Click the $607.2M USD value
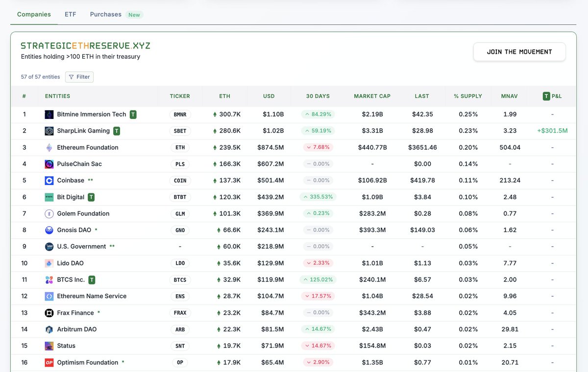This screenshot has height=372, width=588. coord(270,164)
